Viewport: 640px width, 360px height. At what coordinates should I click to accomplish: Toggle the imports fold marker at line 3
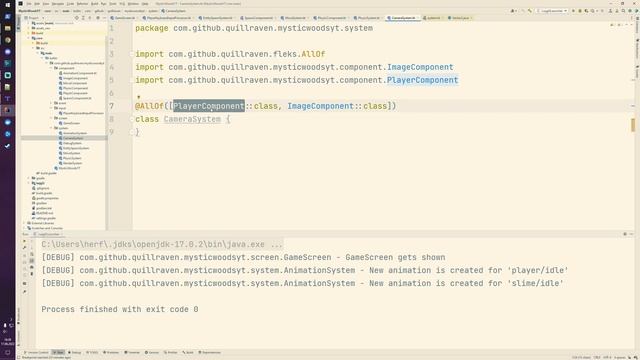132,54
